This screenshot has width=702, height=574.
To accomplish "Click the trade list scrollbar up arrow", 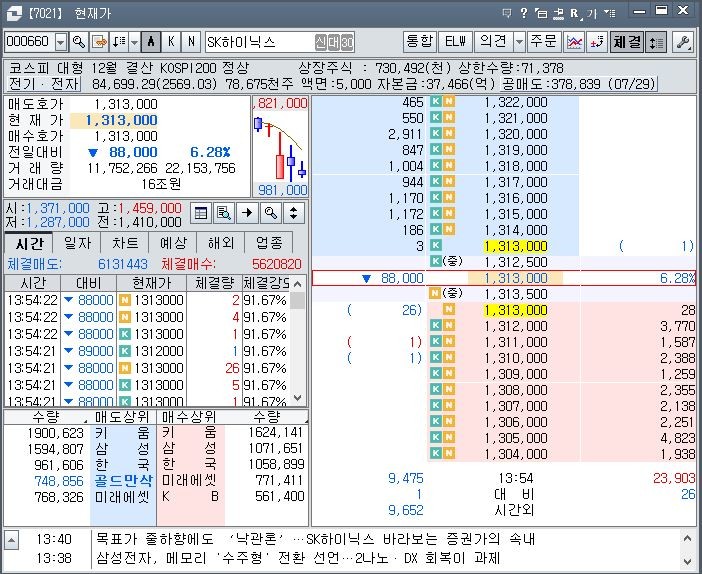I will point(298,283).
